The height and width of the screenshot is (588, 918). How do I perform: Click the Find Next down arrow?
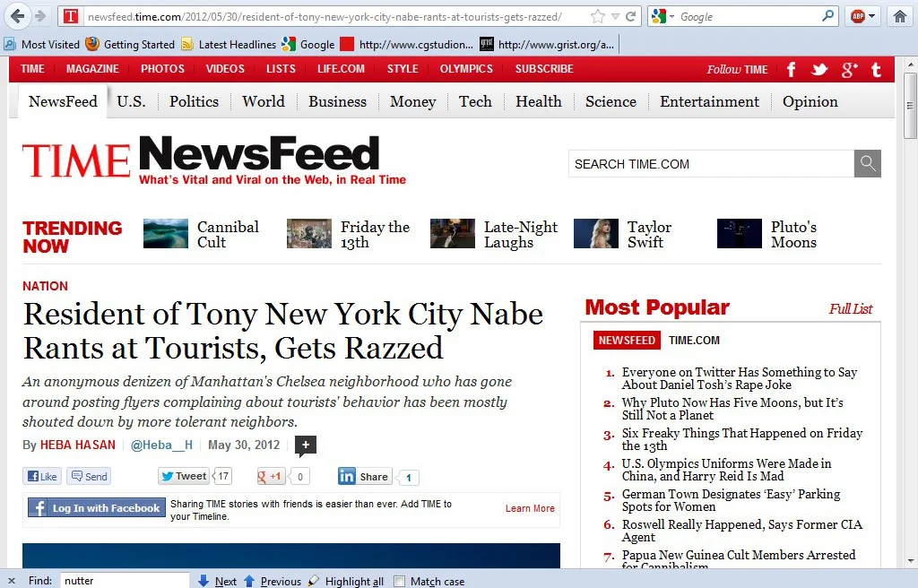click(x=204, y=581)
